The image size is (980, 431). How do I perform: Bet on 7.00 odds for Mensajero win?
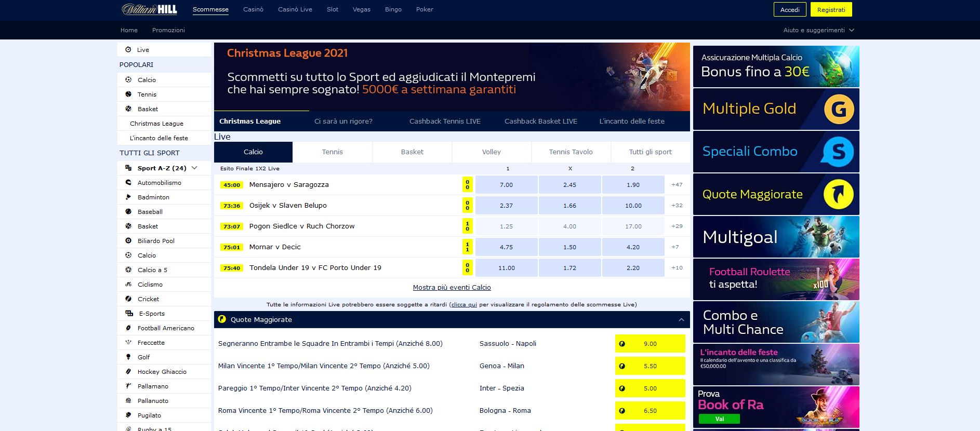click(506, 184)
